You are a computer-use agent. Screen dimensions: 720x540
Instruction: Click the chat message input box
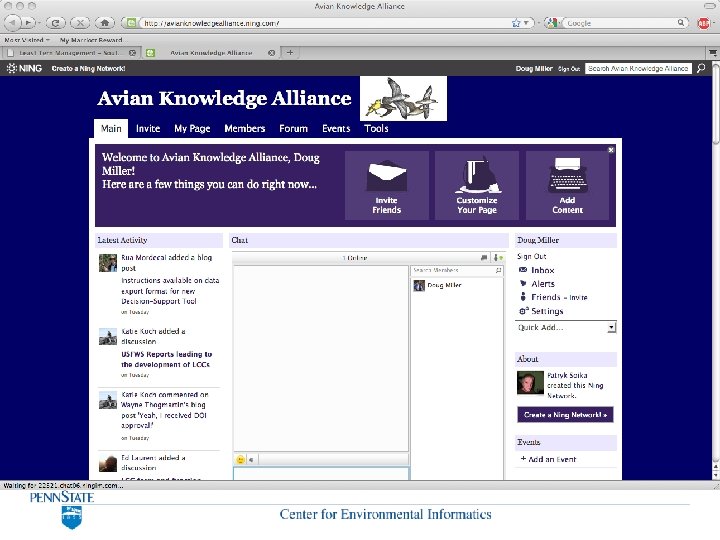[x=321, y=473]
